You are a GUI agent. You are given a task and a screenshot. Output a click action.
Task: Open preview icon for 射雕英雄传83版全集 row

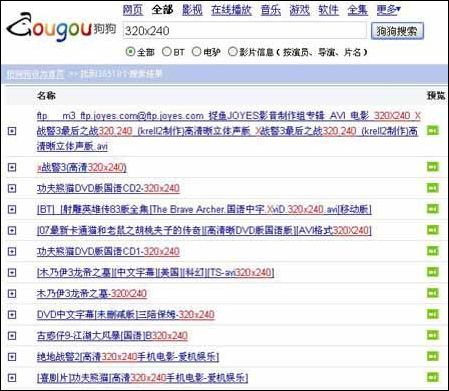pos(433,209)
